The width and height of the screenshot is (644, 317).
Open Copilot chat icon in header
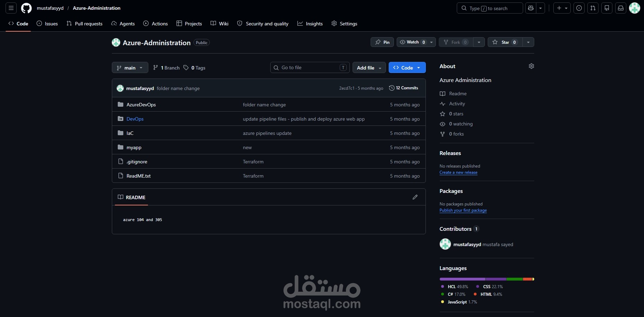[x=531, y=8]
